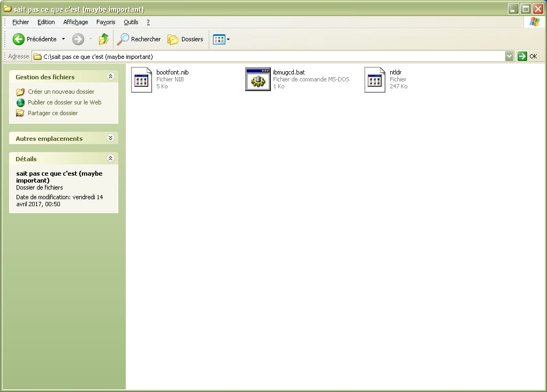
Task: Select the ntldr file icon
Action: [x=375, y=80]
